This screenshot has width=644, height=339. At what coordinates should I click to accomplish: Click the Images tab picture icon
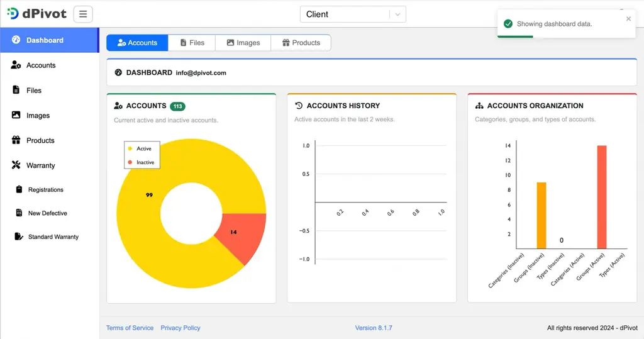(230, 43)
